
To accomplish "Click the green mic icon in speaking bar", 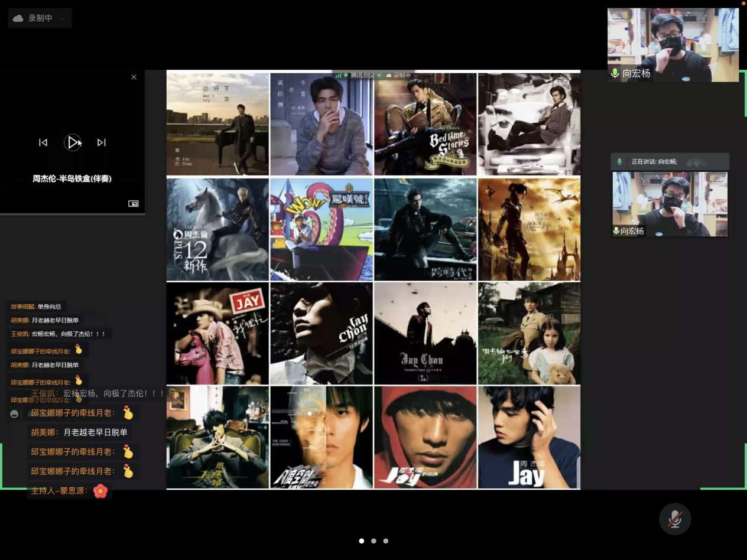I will point(619,162).
